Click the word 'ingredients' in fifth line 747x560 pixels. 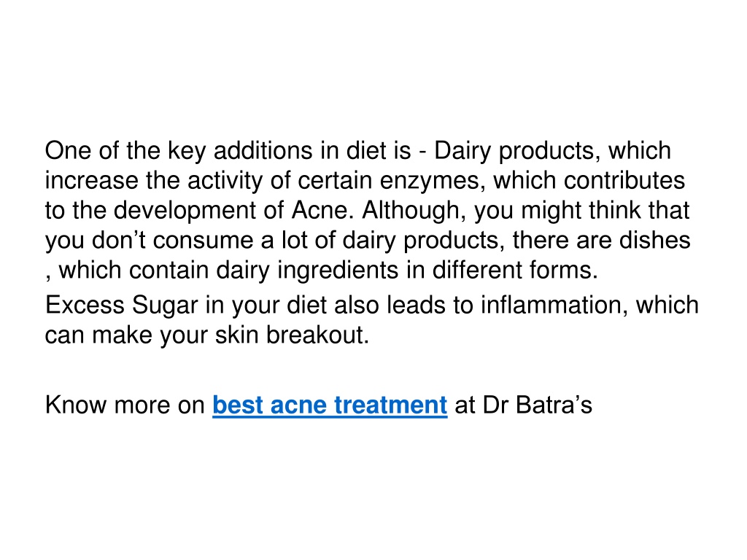coord(338,271)
